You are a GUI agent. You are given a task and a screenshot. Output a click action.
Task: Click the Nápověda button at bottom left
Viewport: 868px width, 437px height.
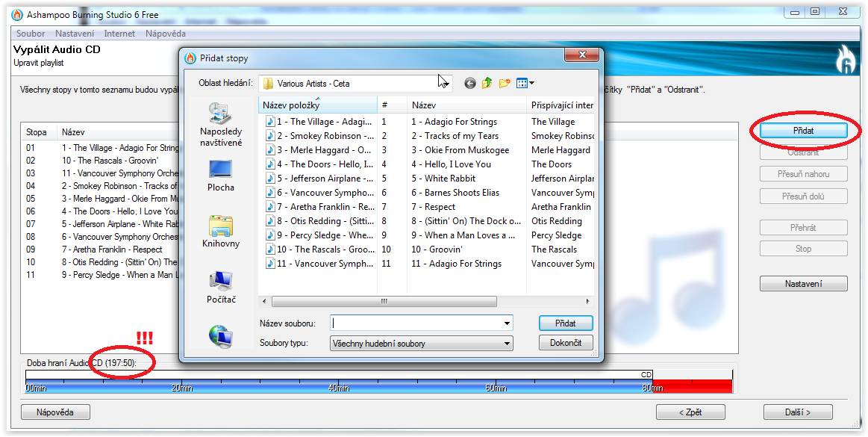click(x=54, y=412)
